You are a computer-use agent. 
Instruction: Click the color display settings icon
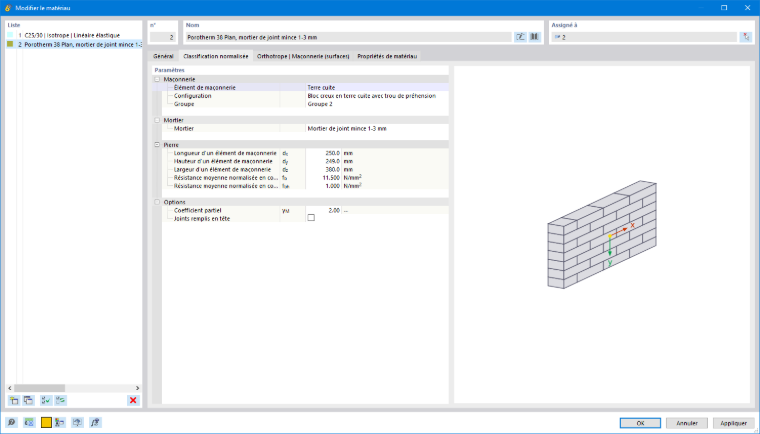coord(60,422)
